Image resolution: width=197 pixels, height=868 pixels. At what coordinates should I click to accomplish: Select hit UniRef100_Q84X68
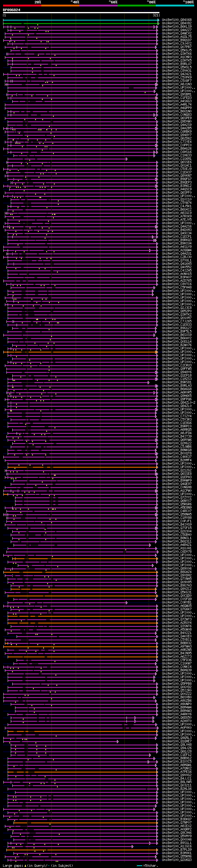(176, 20)
